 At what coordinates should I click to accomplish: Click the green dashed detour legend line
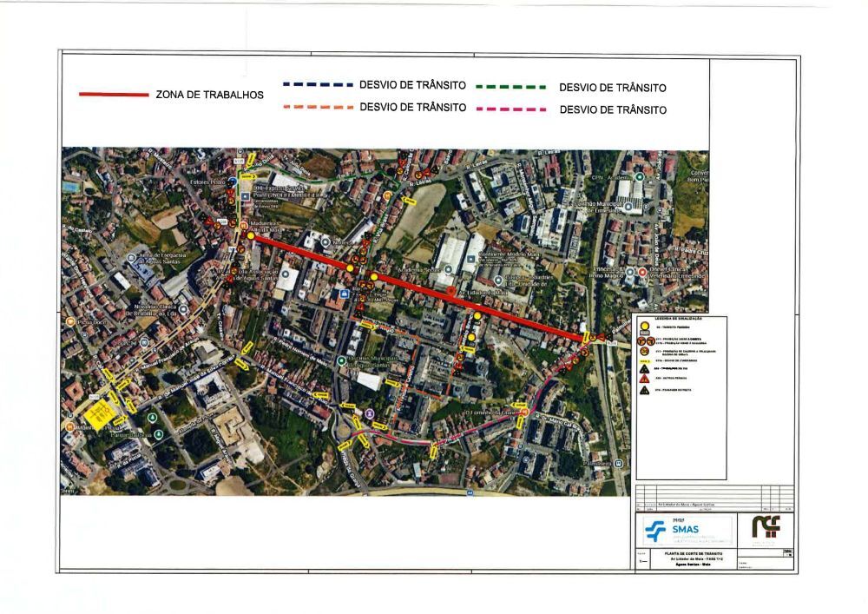tap(511, 87)
